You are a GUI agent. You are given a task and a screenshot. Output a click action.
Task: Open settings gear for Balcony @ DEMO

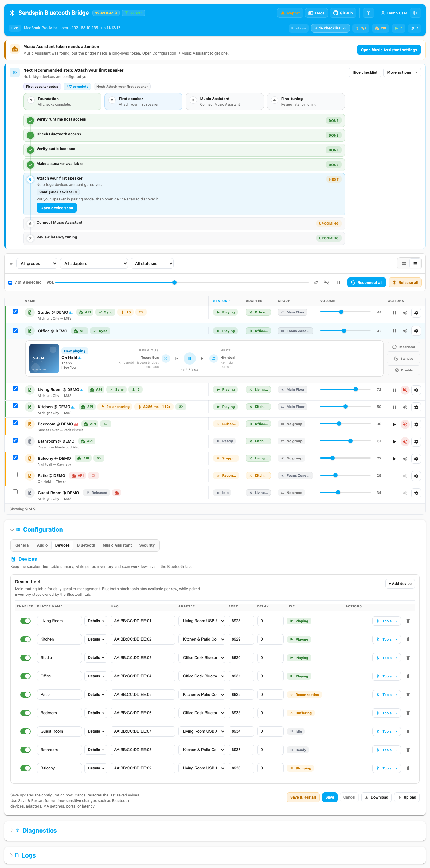(416, 459)
